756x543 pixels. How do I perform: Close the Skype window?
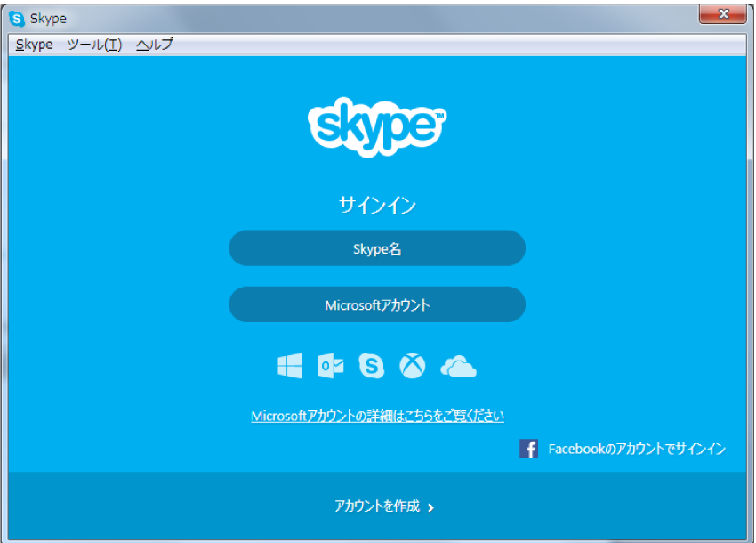click(723, 14)
